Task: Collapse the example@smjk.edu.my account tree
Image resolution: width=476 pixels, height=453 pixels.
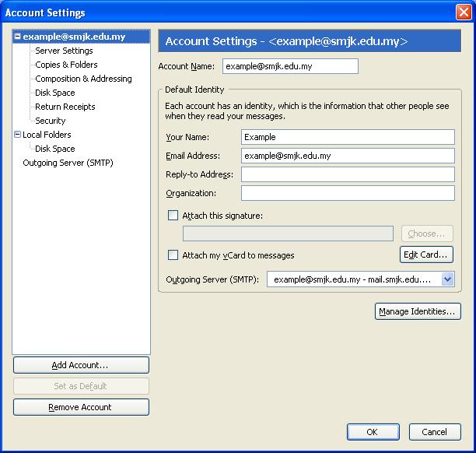Action: click(18, 37)
